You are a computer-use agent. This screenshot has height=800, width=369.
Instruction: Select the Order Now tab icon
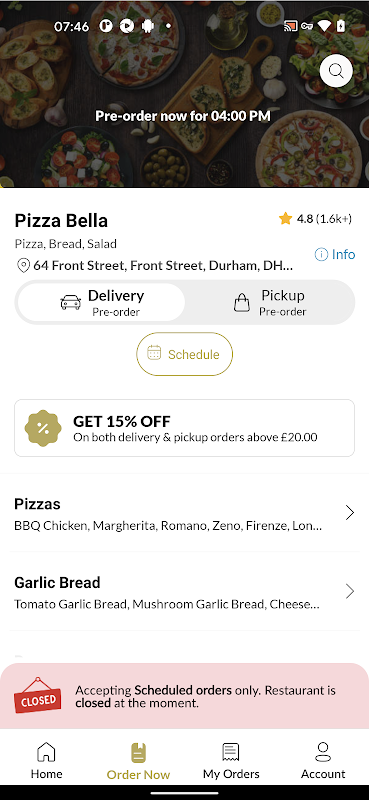(x=138, y=753)
